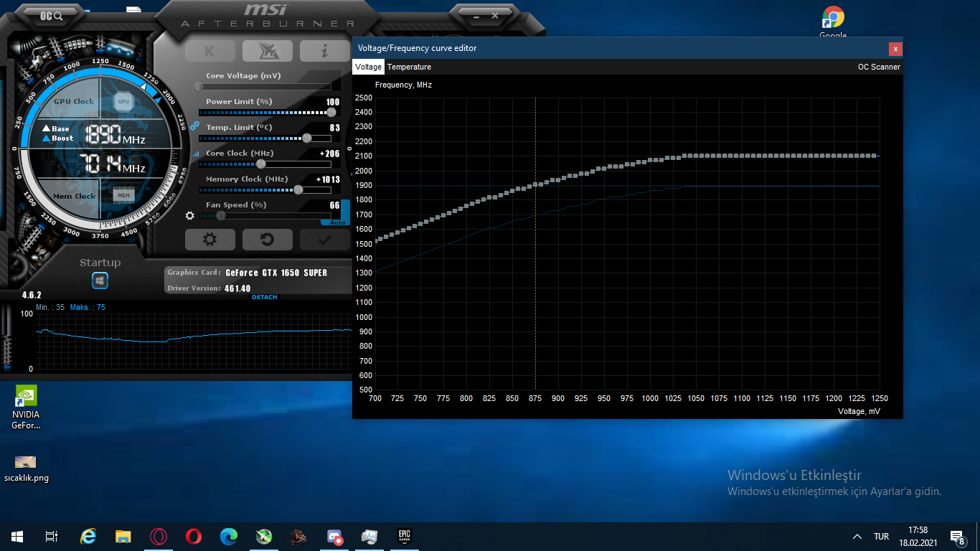Click the Temp. Limit 83 value

click(x=334, y=128)
